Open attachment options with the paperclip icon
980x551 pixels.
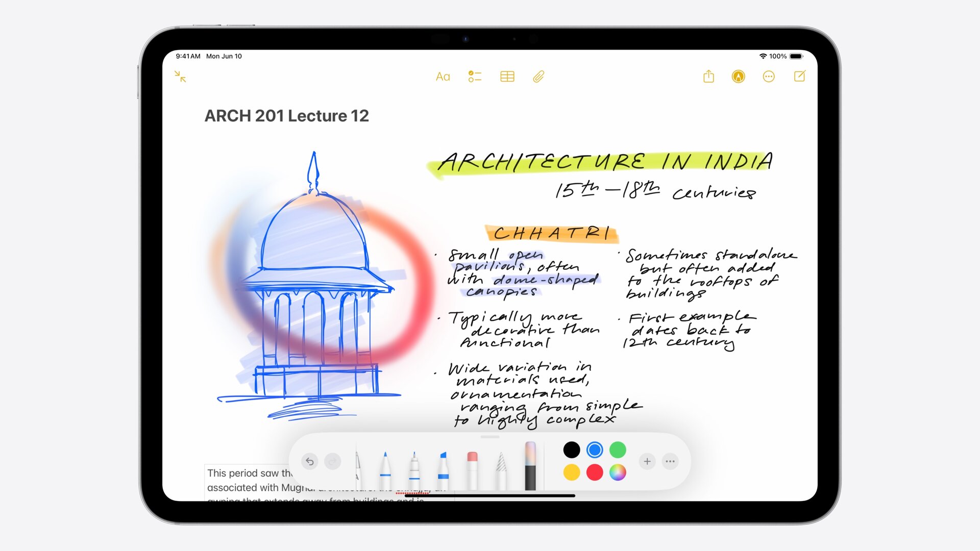click(x=538, y=77)
